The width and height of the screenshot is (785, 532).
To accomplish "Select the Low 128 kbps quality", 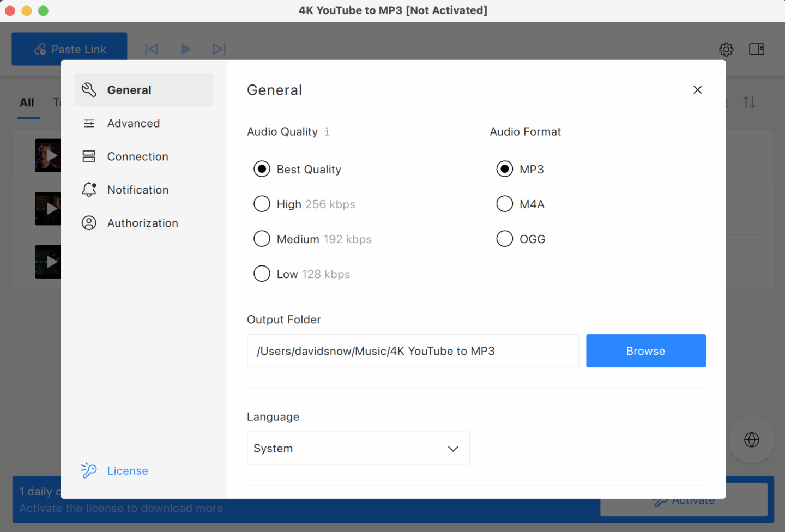I will 262,273.
